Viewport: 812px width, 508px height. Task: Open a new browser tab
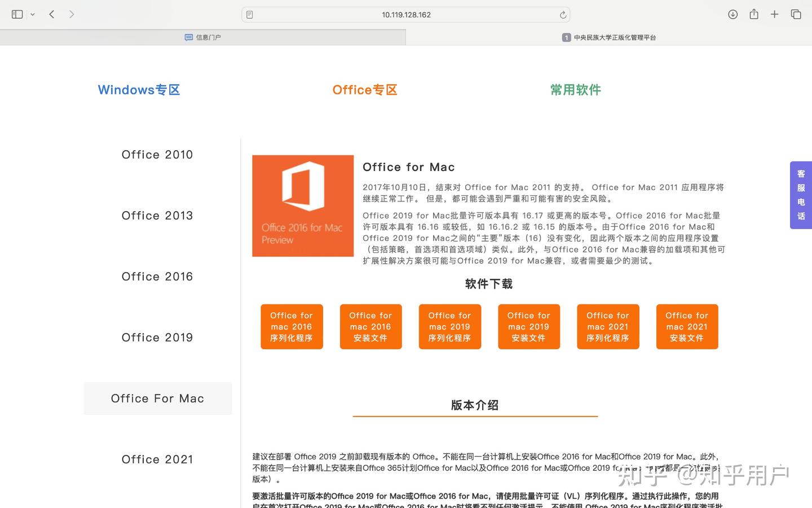tap(774, 14)
